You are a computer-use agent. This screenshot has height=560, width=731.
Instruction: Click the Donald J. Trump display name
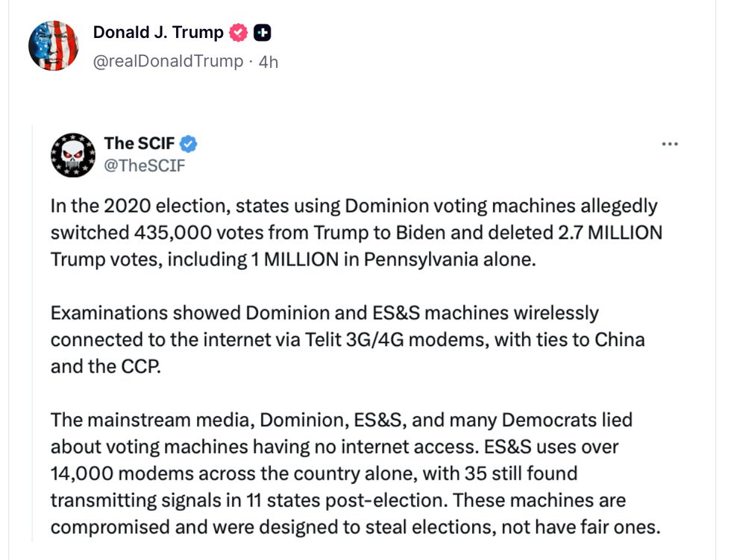(x=158, y=33)
